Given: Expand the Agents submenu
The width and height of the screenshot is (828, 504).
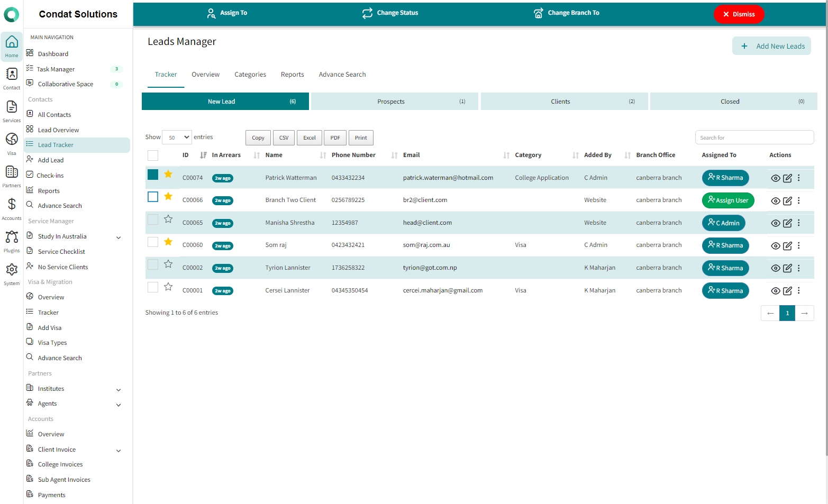Looking at the screenshot, I should point(119,405).
